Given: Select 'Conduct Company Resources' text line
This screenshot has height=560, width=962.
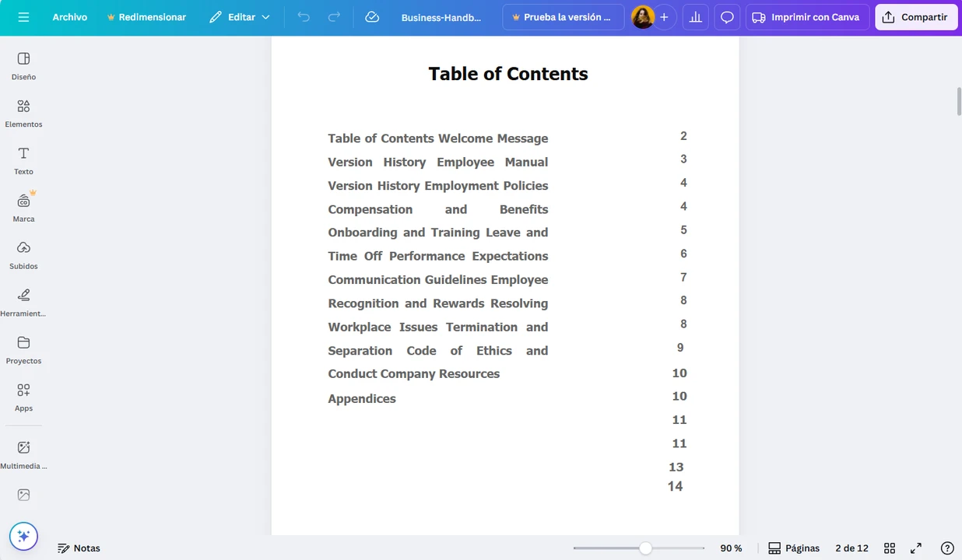Looking at the screenshot, I should (414, 374).
